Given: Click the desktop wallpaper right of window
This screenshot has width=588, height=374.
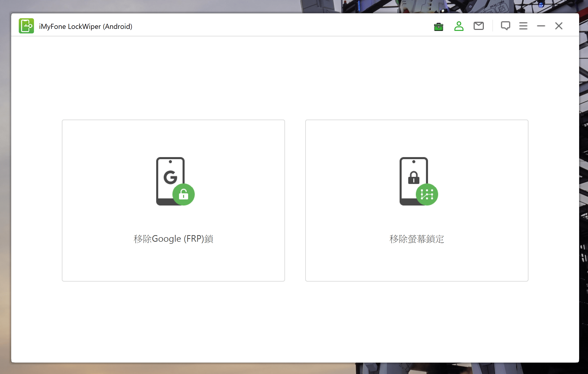Looking at the screenshot, I should click(x=584, y=177).
